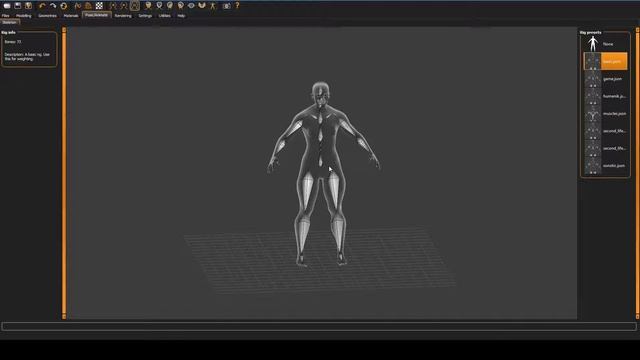Undo the last action via toolbar arrow

tap(42, 6)
